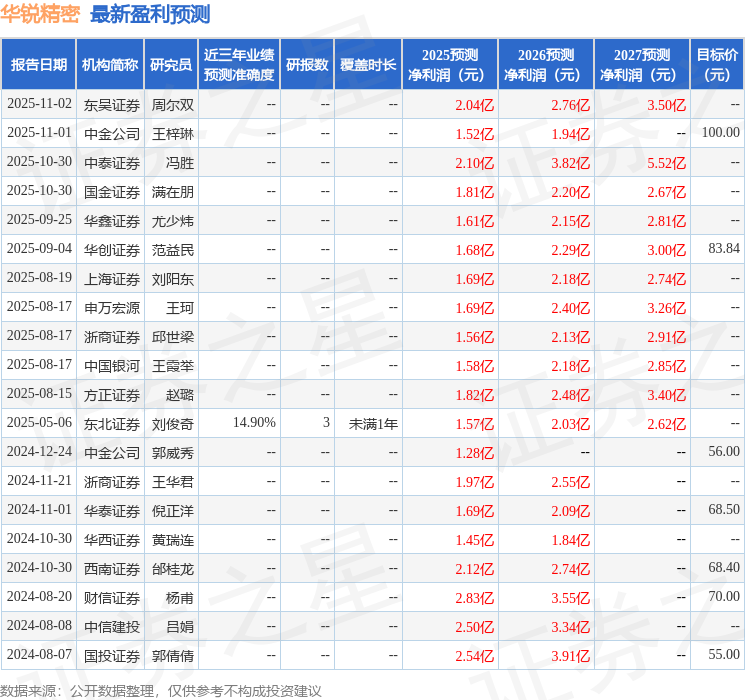Click the date 2025-09-25

pyautogui.click(x=39, y=220)
